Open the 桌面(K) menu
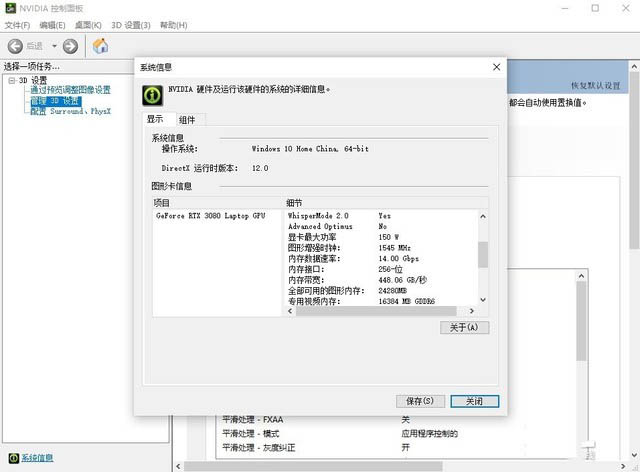The width and height of the screenshot is (640, 472). (x=88, y=25)
